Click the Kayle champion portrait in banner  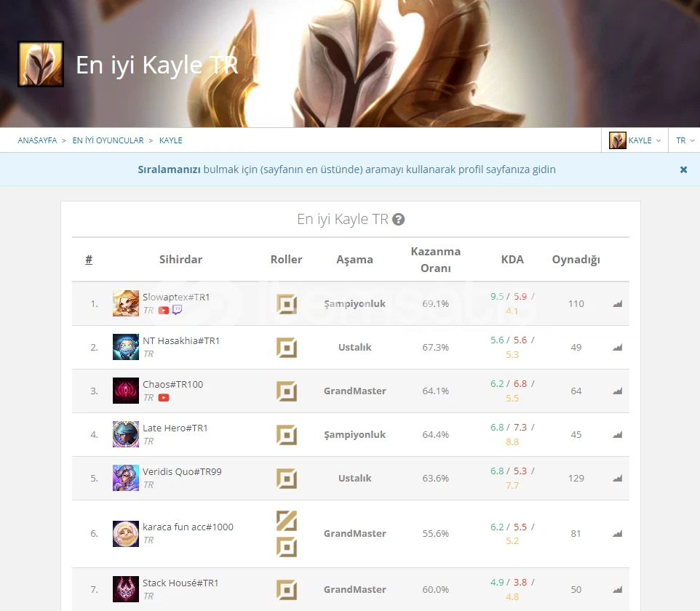point(41,64)
